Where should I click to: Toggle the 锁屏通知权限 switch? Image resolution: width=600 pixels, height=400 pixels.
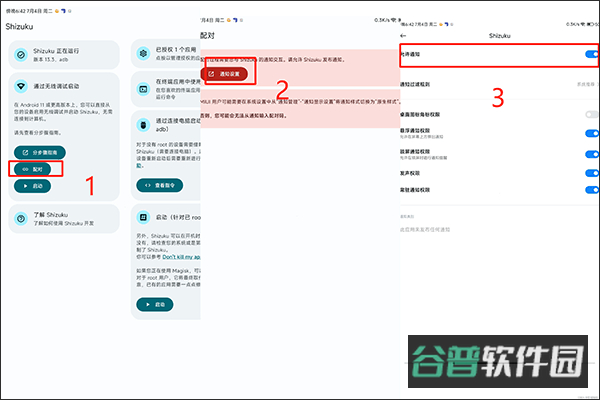coord(592,154)
